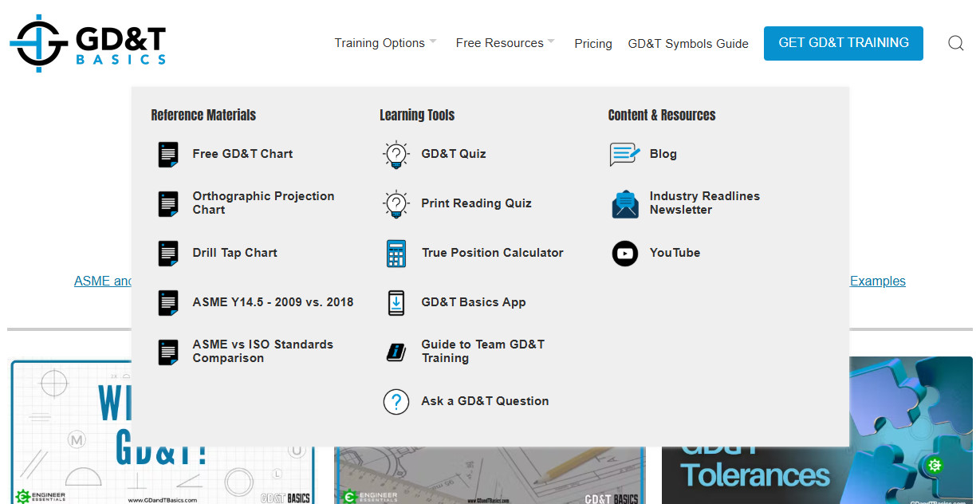Open the Training Options menu
The width and height of the screenshot is (980, 504).
(380, 43)
